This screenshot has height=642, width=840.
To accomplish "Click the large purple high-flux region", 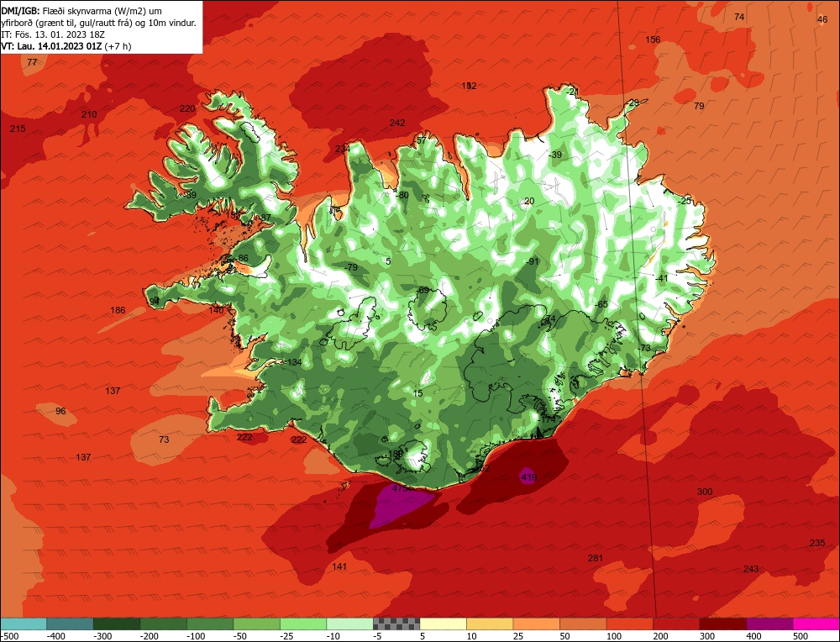I will [x=397, y=507].
